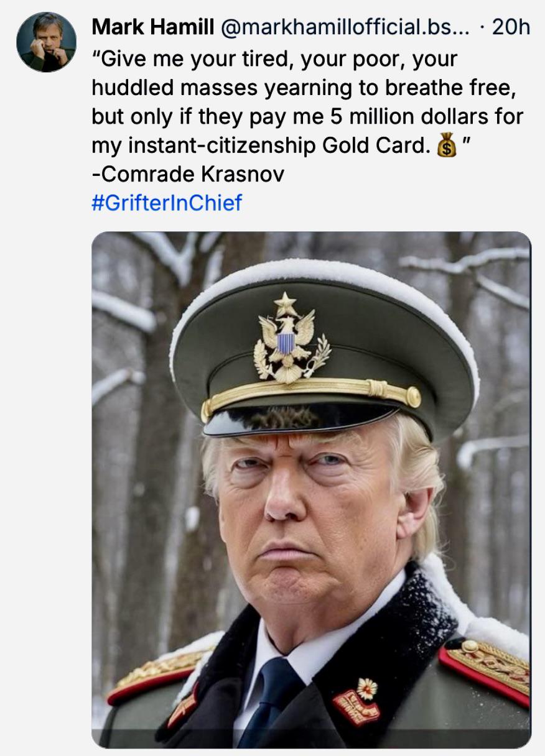Screen dimensions: 545x756
Task: Open the attached photo of man's face
Action: (x=311, y=490)
